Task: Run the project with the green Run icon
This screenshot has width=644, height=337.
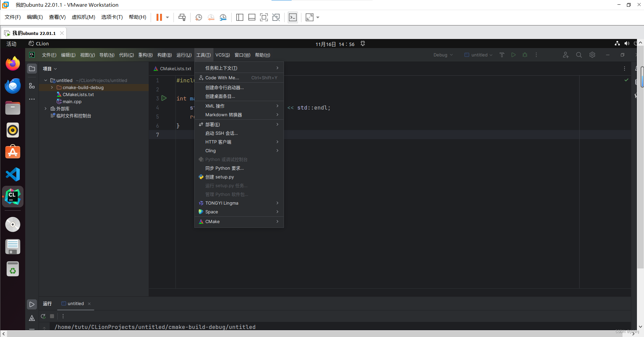Action: pos(513,55)
